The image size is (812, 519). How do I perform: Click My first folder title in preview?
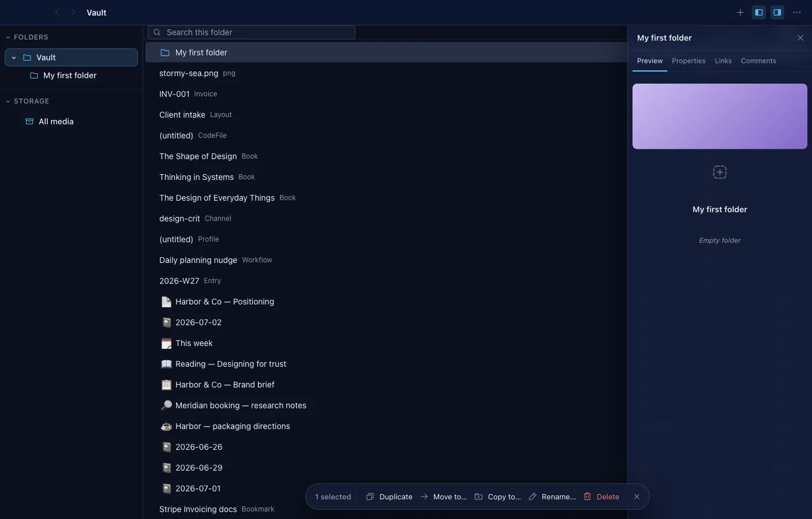click(x=720, y=209)
